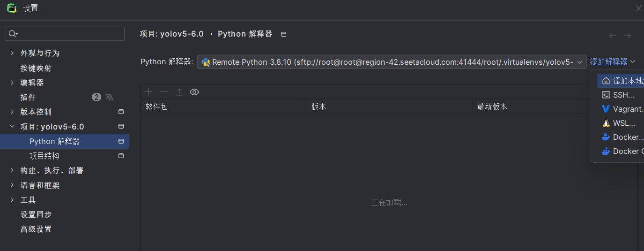Click the arrow next to 添加解释器
644x251 pixels.
[633, 61]
